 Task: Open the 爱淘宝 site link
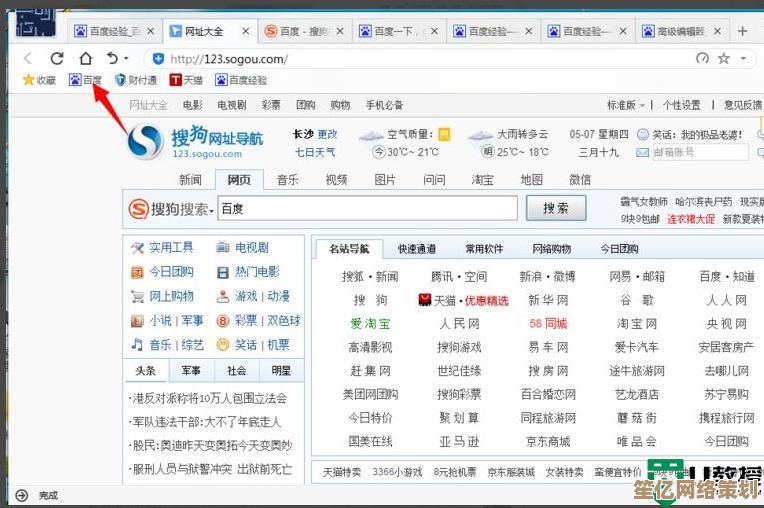click(370, 324)
